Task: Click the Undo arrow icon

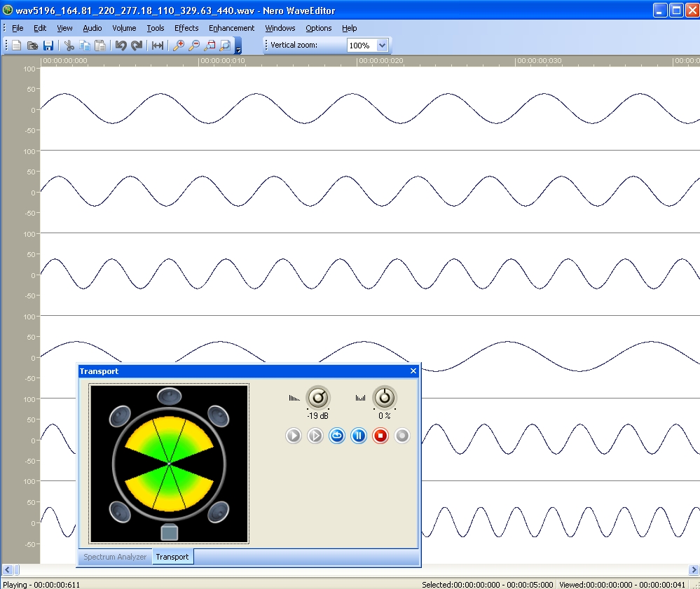Action: pos(121,46)
